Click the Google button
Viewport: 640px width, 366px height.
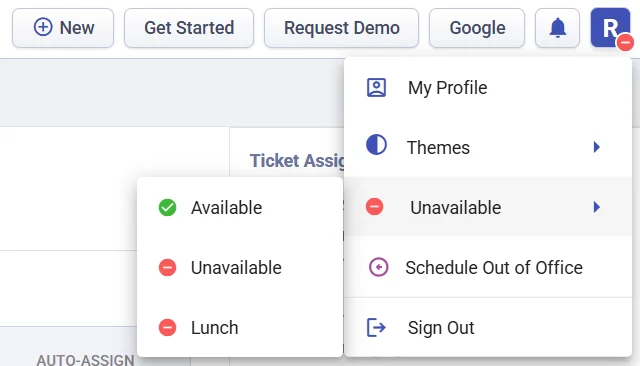pos(477,28)
